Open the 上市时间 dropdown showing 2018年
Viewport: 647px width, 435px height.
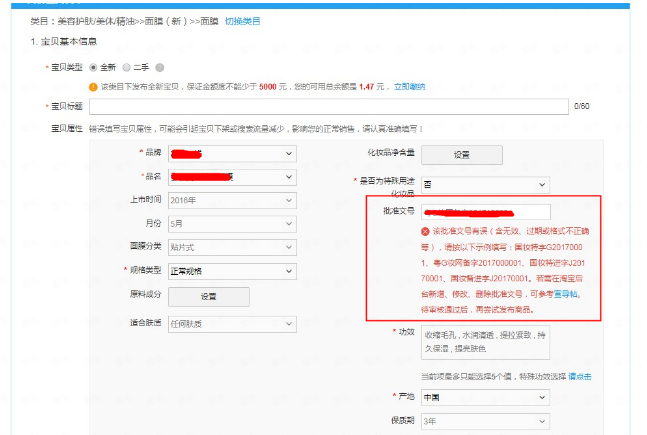[232, 200]
